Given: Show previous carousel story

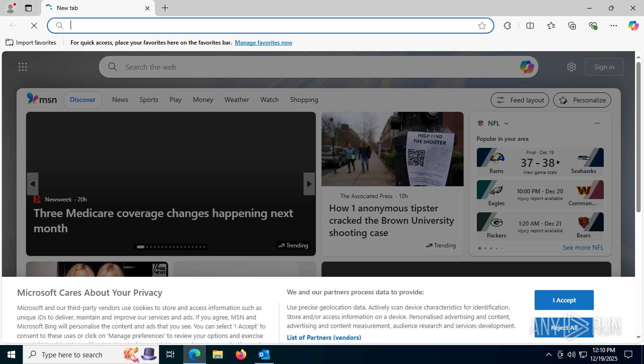Looking at the screenshot, I should tap(33, 184).
